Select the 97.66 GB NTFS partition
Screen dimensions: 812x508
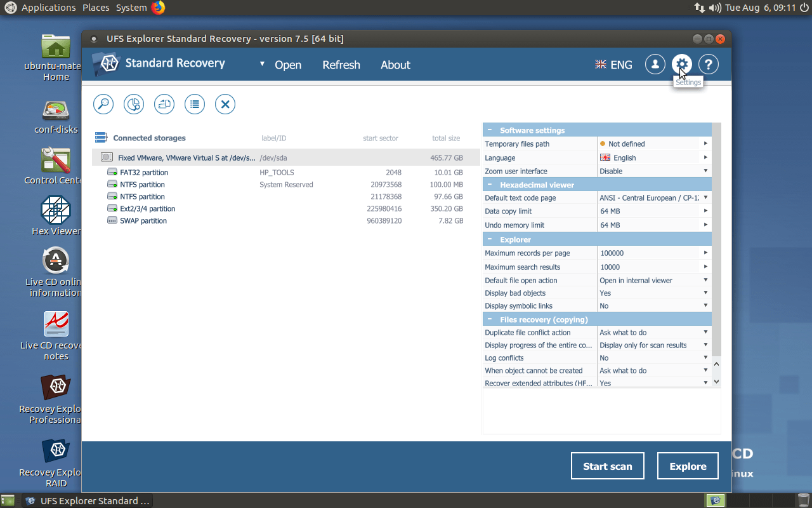pos(286,196)
